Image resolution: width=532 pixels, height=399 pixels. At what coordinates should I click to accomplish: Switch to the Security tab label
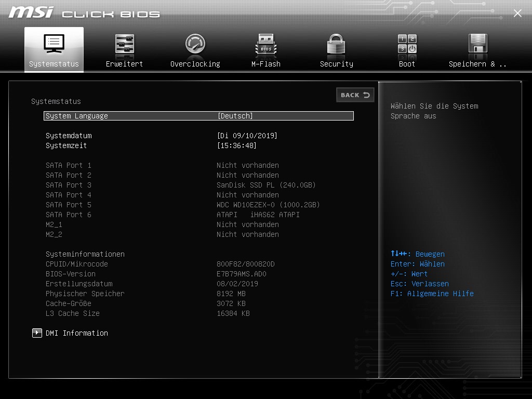pyautogui.click(x=337, y=64)
